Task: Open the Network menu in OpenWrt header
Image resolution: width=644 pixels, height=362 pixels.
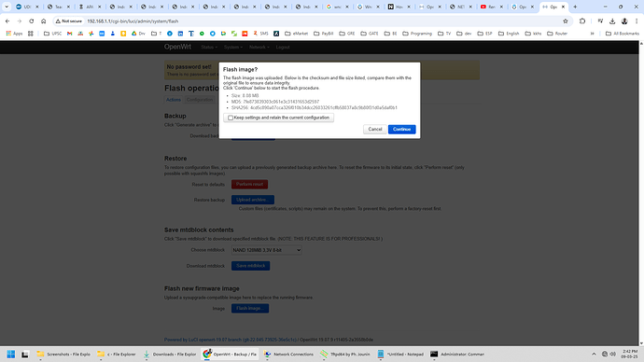Action: 259,48
